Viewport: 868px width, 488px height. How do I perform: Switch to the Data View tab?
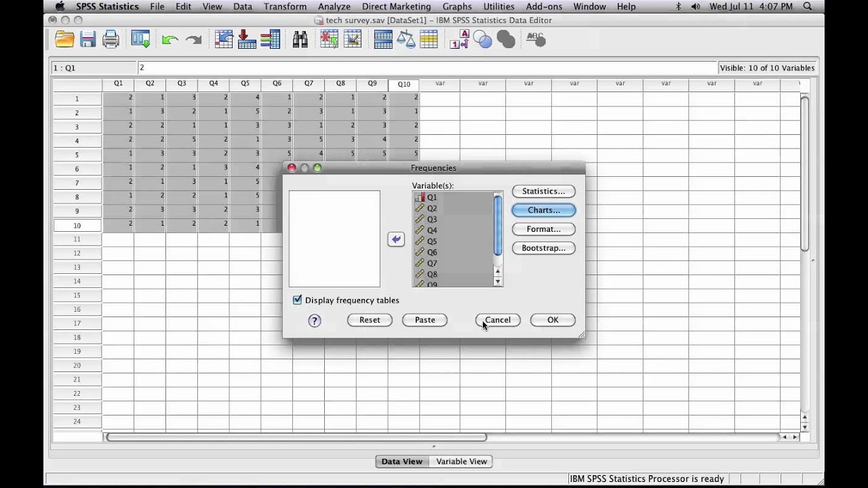click(402, 462)
